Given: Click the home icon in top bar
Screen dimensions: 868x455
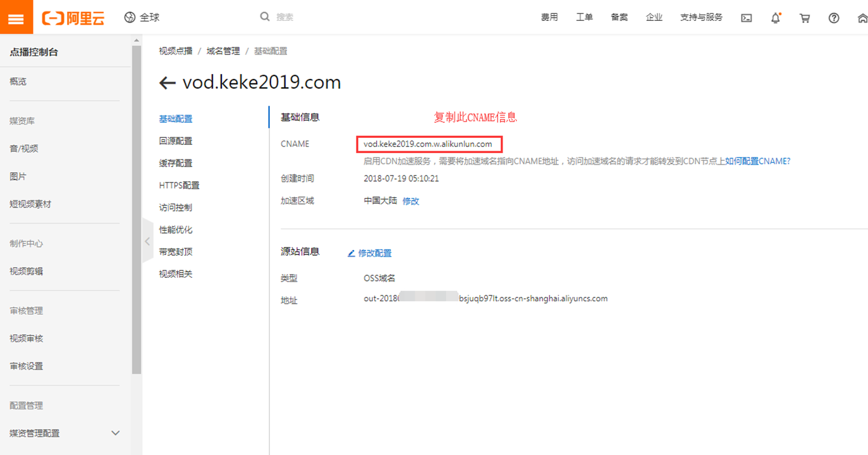Looking at the screenshot, I should click(862, 18).
